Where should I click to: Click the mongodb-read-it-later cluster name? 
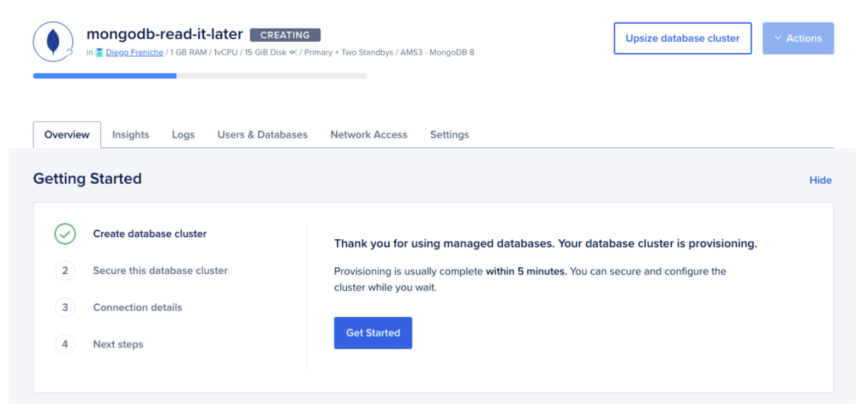point(165,34)
